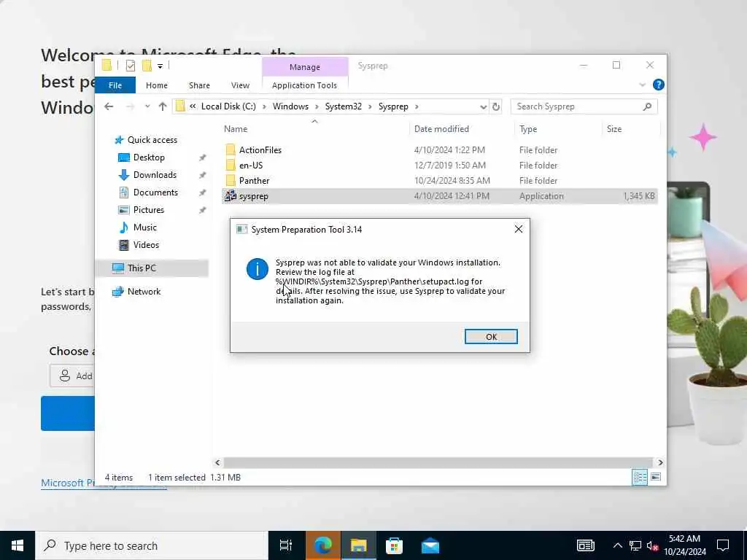The image size is (747, 560).
Task: Switch to the View ribbon tab
Action: click(240, 85)
